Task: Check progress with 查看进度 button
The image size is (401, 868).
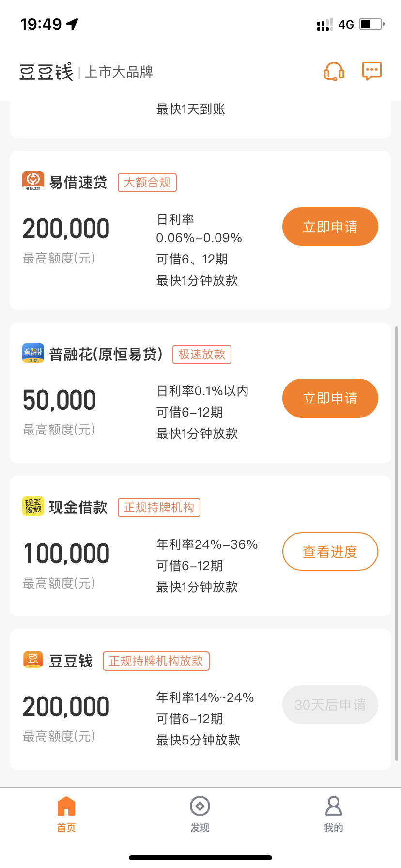Action: click(x=330, y=552)
